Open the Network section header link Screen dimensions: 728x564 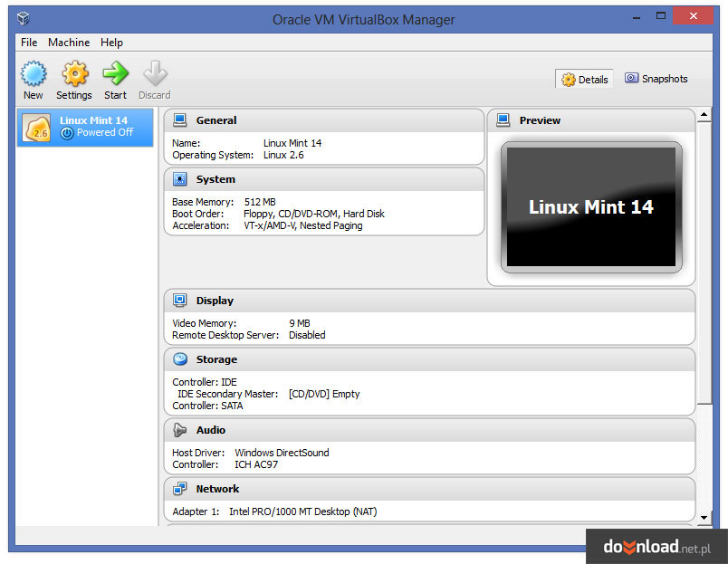(x=217, y=489)
